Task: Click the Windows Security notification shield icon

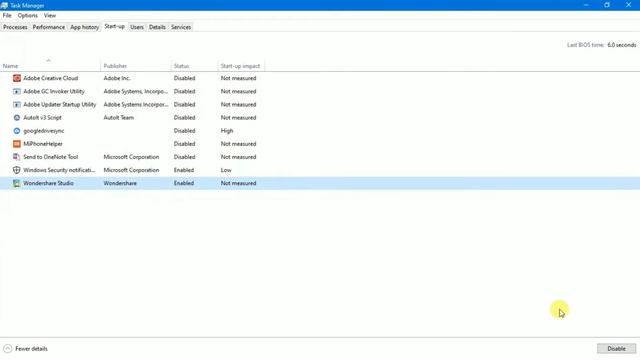Action: 17,170
